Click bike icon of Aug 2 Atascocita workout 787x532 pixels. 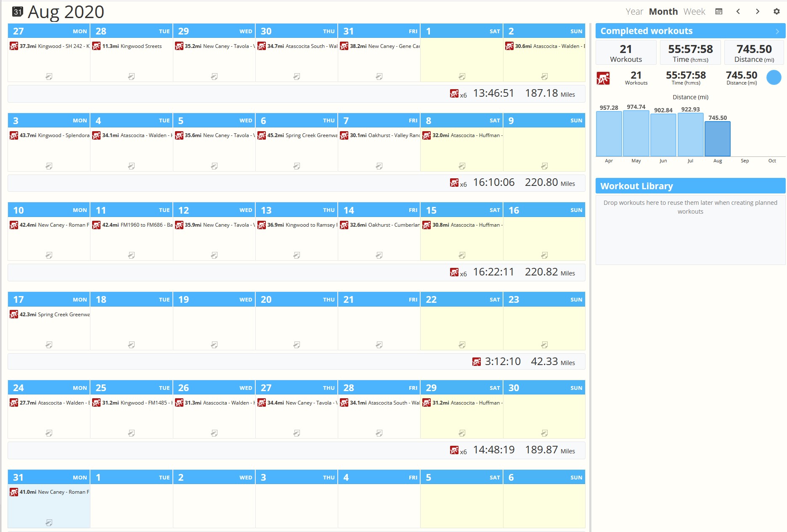click(509, 46)
